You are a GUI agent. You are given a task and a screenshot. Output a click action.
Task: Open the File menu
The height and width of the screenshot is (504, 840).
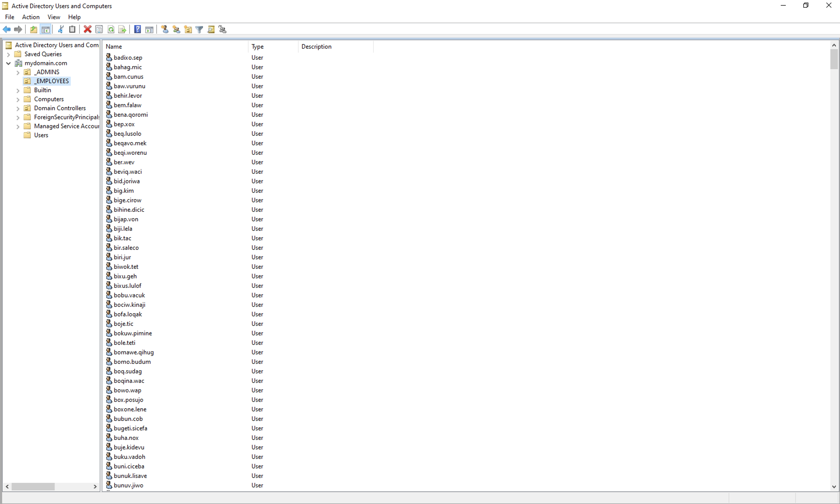click(10, 17)
